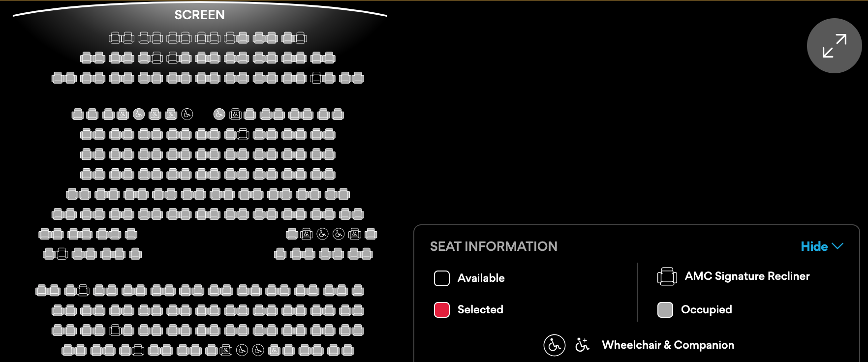Image resolution: width=868 pixels, height=362 pixels.
Task: Select the right wheelchair space in the back row
Action: 258,350
